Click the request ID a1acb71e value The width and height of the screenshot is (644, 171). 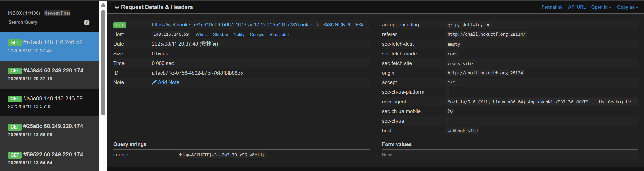coord(197,73)
